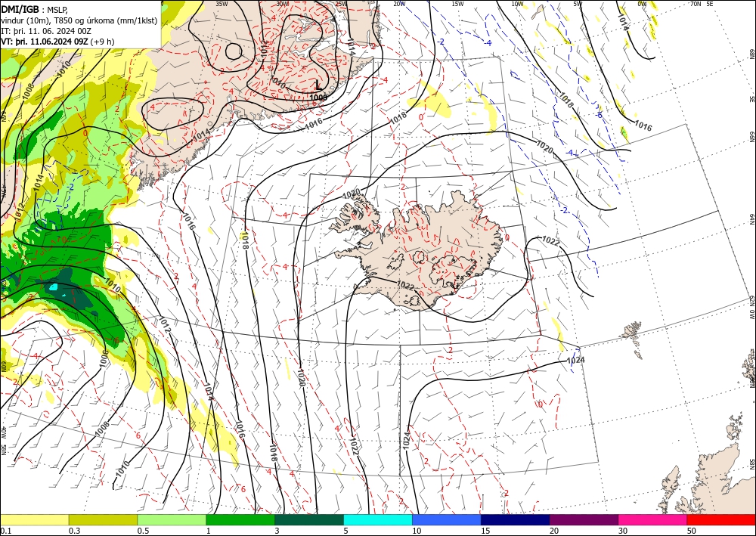This screenshot has width=756, height=536.
Task: Click the red 50+ legend swatch
Action: click(x=721, y=519)
